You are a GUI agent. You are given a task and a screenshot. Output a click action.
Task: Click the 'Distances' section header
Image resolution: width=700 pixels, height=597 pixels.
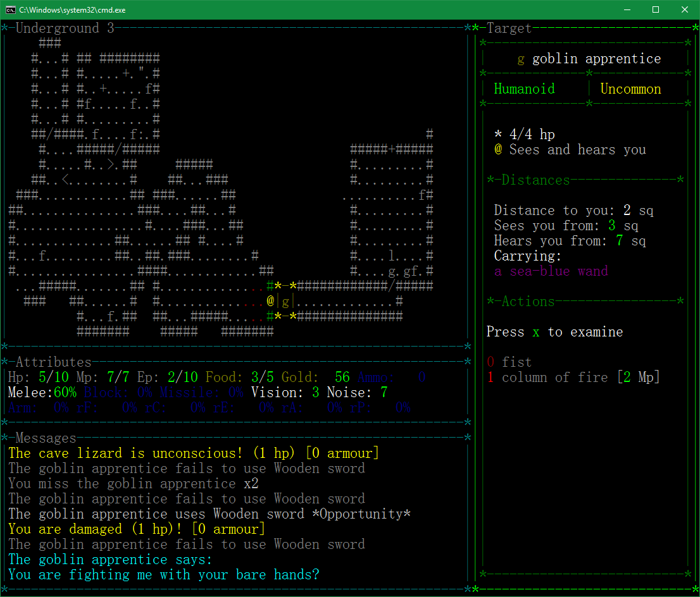coord(535,180)
